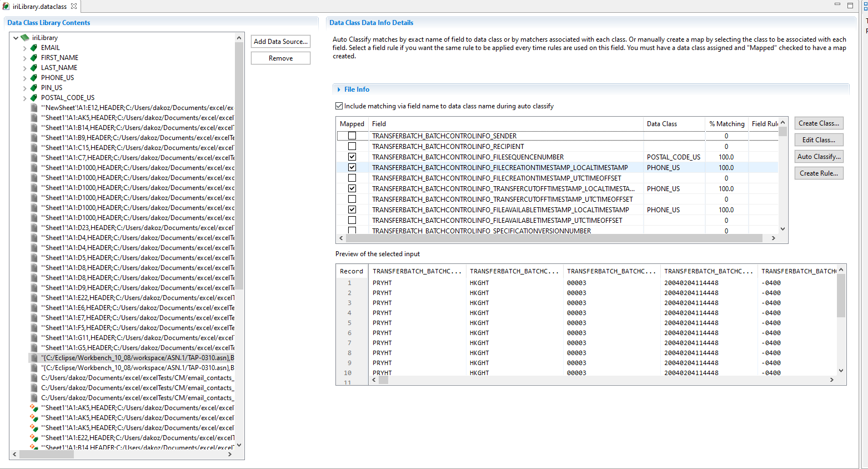Click the document icon of 'Sheet1'!A1:B14 source

coord(34,128)
